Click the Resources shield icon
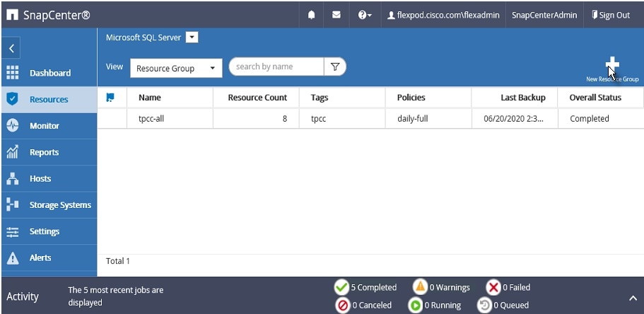 [13, 99]
